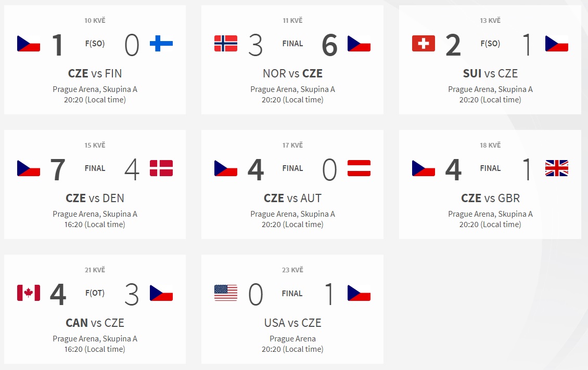This screenshot has height=370, width=588.
Task: Click the F(OT) status in the Canada game
Action: coord(95,293)
